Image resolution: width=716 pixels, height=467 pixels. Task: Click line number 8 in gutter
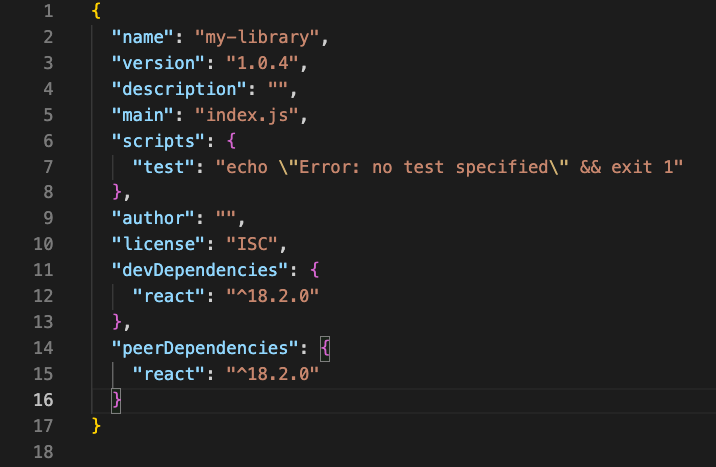coord(48,192)
